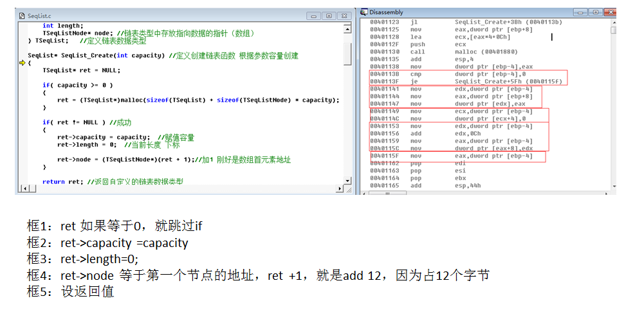
Task: Click the Disassembly title bar text
Action: 386,12
